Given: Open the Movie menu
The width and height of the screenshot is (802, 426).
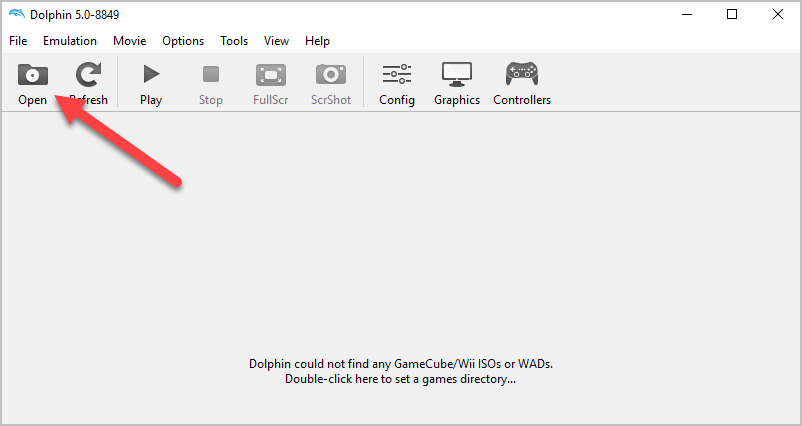Looking at the screenshot, I should [129, 41].
